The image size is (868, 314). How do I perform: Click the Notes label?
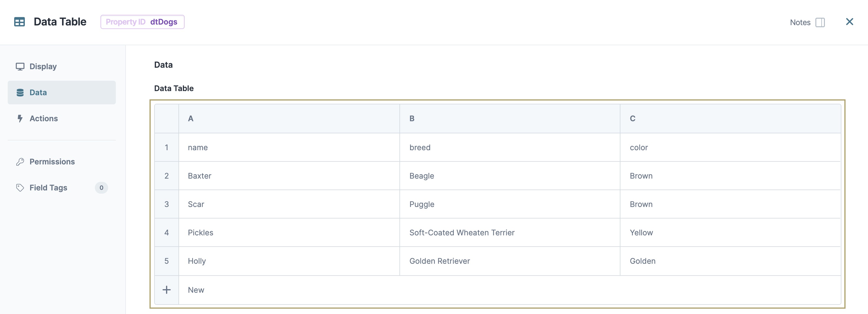coord(800,22)
